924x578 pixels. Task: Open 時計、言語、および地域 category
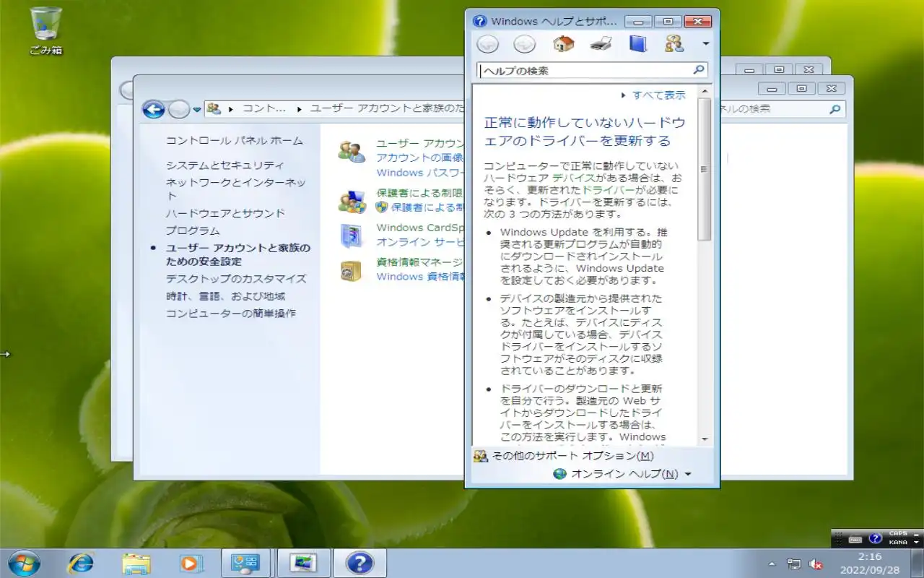[x=225, y=296]
